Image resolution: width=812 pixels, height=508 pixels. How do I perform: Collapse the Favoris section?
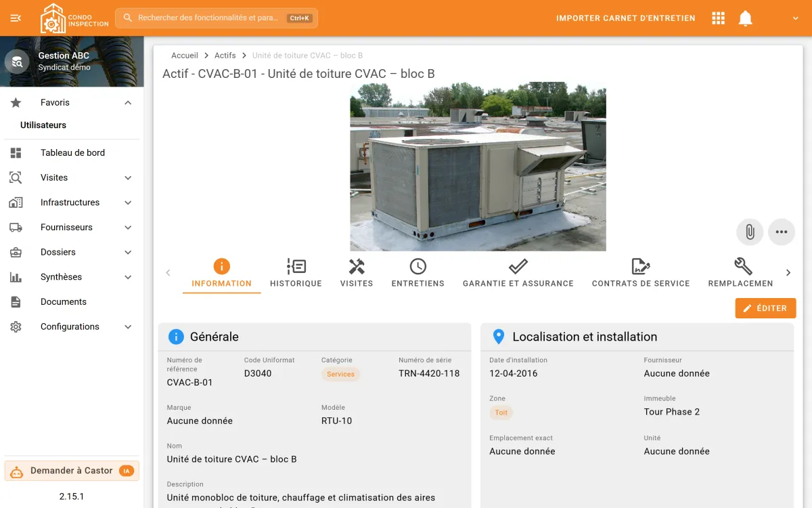tap(128, 103)
